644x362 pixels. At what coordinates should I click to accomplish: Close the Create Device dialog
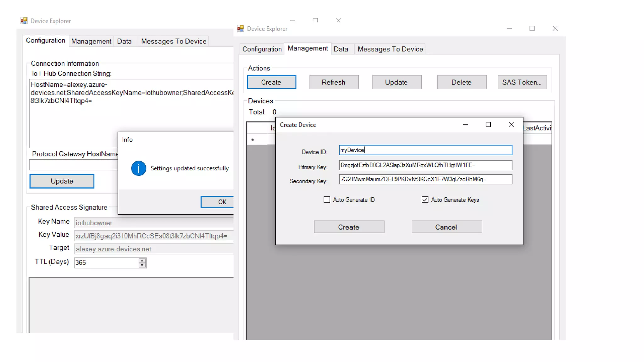point(511,125)
